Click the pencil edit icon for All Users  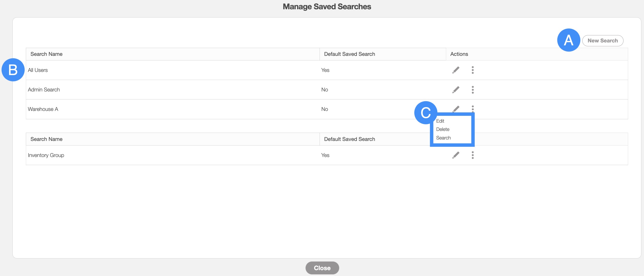click(x=456, y=70)
